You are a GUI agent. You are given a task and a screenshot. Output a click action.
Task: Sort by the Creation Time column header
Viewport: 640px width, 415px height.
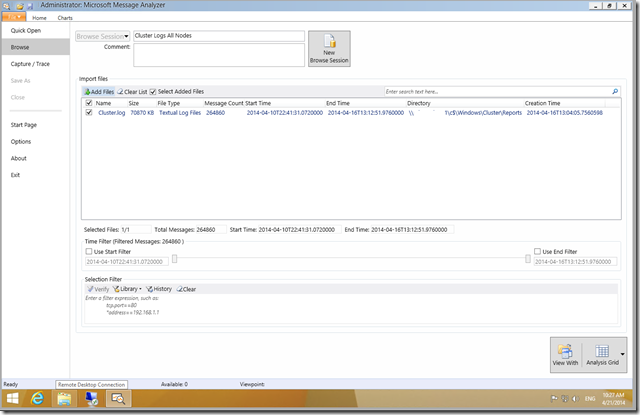[x=542, y=103]
